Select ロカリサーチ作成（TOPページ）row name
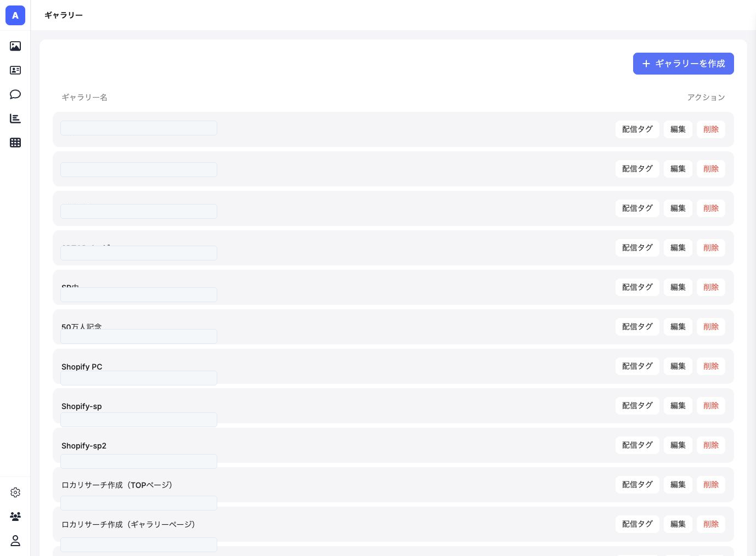 click(x=117, y=485)
